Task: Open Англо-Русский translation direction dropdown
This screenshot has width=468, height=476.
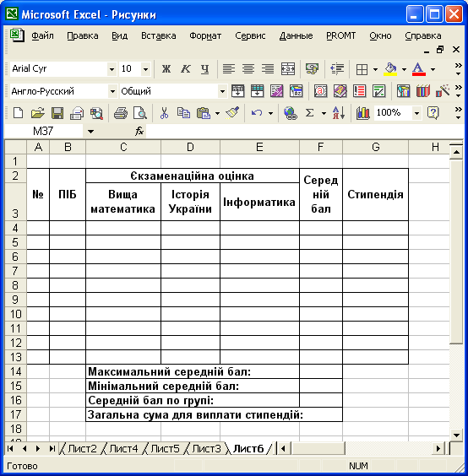Action: point(112,91)
